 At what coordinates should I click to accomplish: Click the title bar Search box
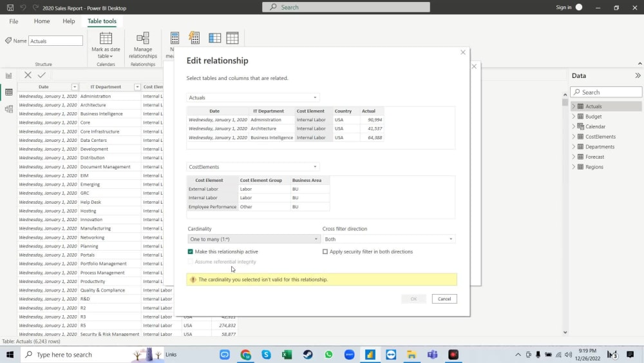click(x=346, y=7)
